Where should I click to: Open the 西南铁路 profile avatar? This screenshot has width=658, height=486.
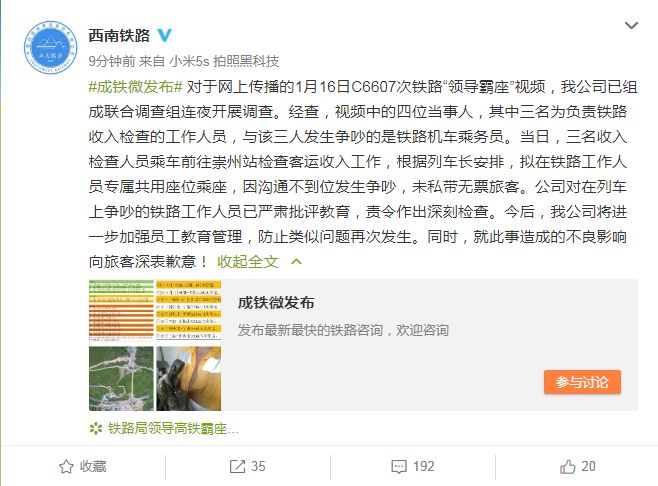coord(51,47)
